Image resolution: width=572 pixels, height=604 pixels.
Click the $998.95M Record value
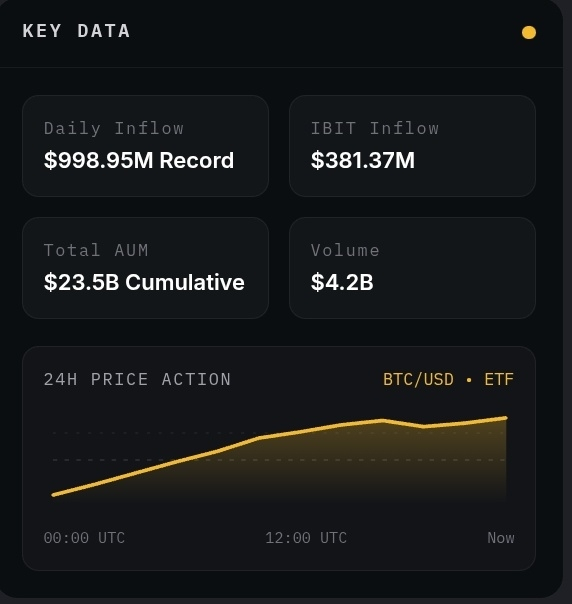(139, 160)
